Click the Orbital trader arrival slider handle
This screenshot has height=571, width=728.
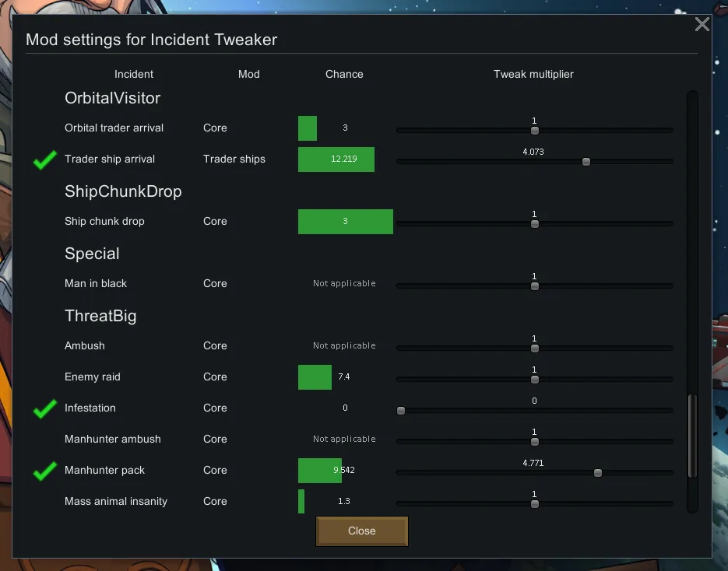coord(534,131)
